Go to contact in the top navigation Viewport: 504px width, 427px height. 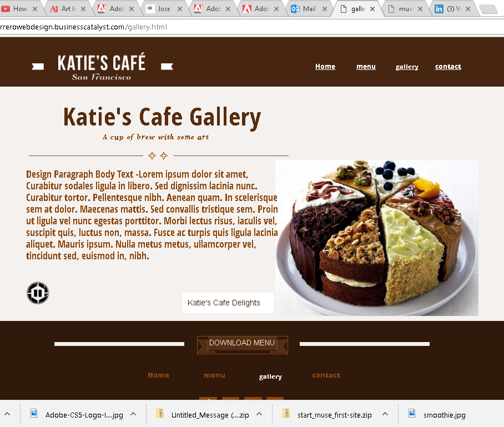(448, 67)
